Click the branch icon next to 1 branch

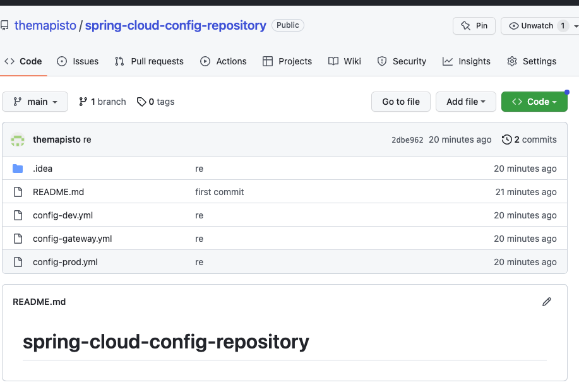(83, 102)
